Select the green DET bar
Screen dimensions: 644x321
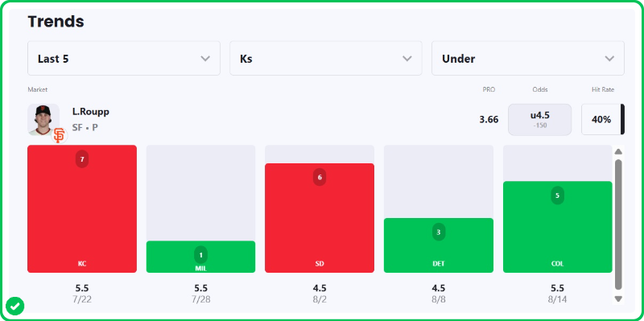click(439, 245)
